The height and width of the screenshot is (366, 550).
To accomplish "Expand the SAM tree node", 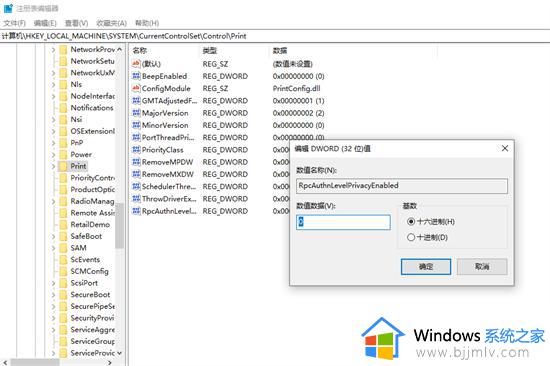I will (53, 248).
